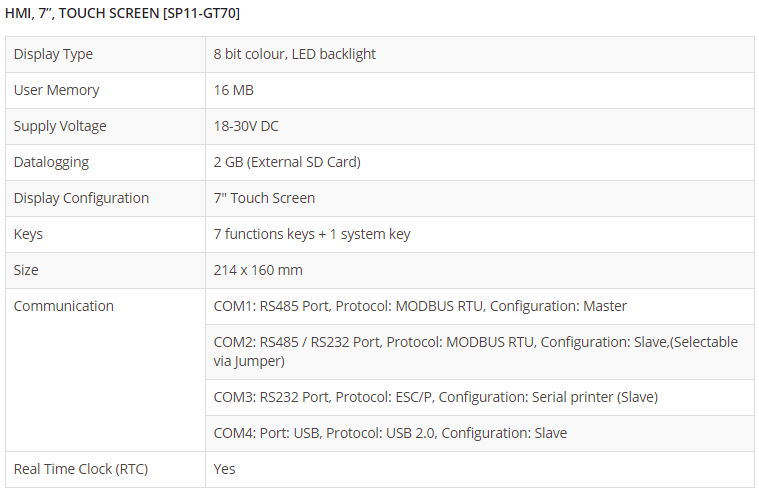Image resolution: width=759 pixels, height=495 pixels.
Task: Select the Display Type label cell
Action: point(53,54)
